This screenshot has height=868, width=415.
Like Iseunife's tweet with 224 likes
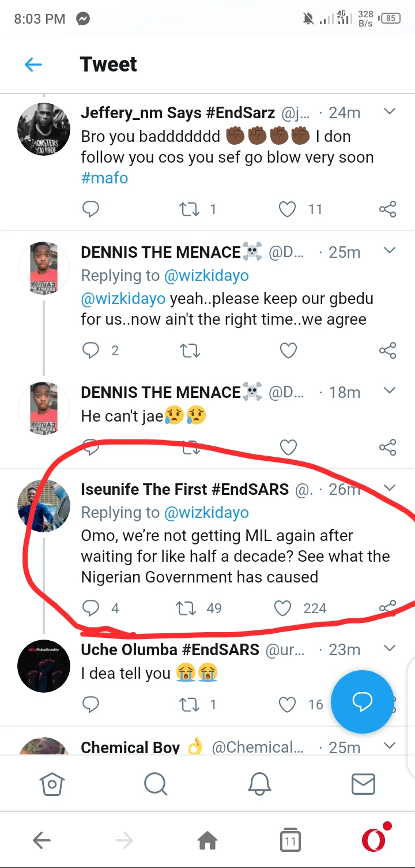[x=282, y=608]
